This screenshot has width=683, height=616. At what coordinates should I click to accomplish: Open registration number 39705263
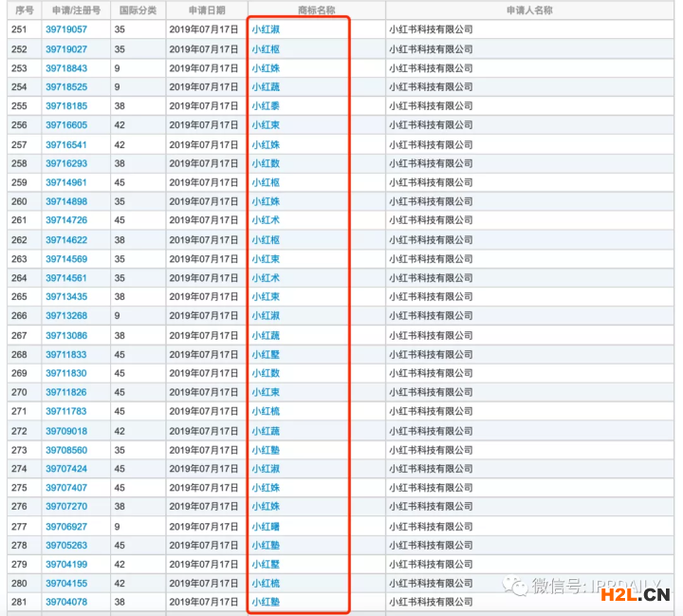coord(66,546)
